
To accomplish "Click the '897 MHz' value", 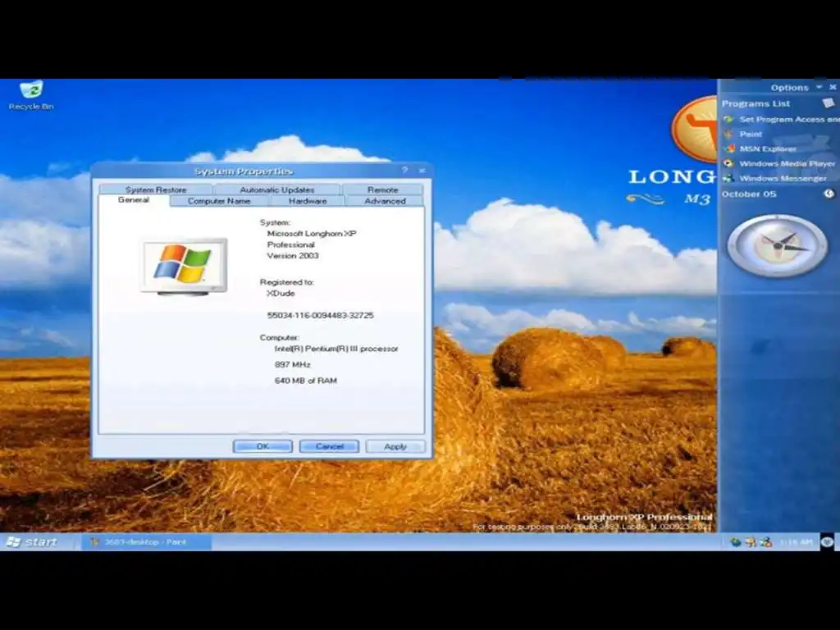I will (x=293, y=364).
